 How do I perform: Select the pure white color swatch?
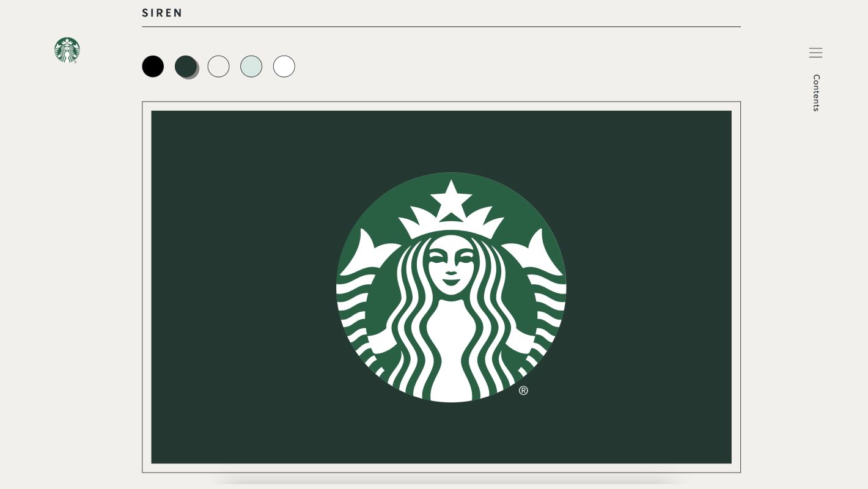[284, 66]
